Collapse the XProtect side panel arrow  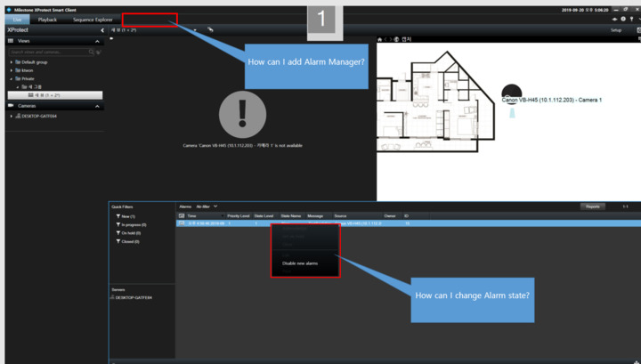101,30
